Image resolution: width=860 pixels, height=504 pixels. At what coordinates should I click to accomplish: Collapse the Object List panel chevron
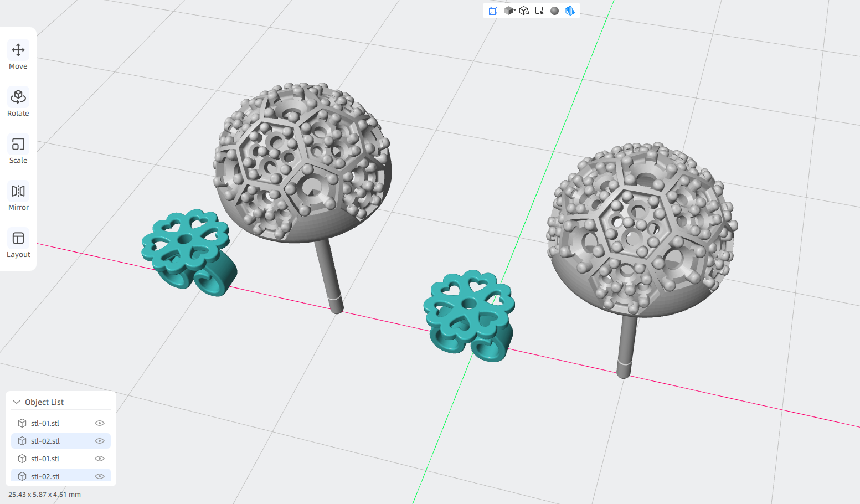pos(17,402)
